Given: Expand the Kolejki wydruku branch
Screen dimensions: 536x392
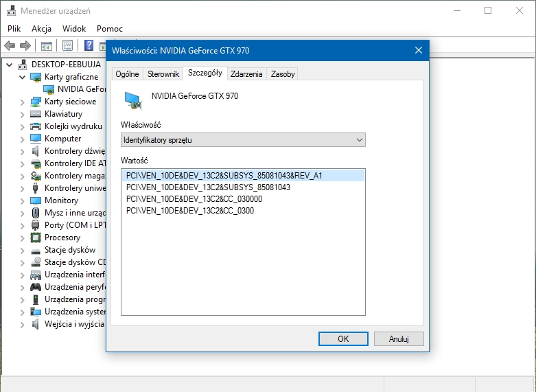Looking at the screenshot, I should [x=22, y=126].
